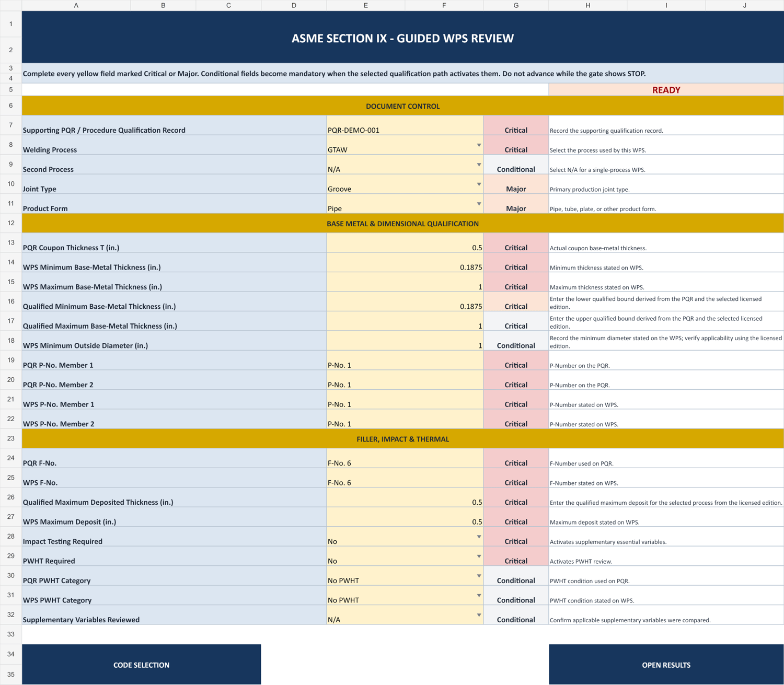Select column H header
The width and height of the screenshot is (784, 685).
click(x=587, y=5)
